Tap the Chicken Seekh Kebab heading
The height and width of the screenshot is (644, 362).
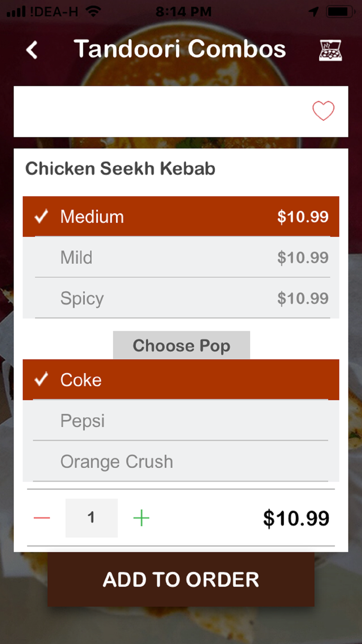click(120, 169)
